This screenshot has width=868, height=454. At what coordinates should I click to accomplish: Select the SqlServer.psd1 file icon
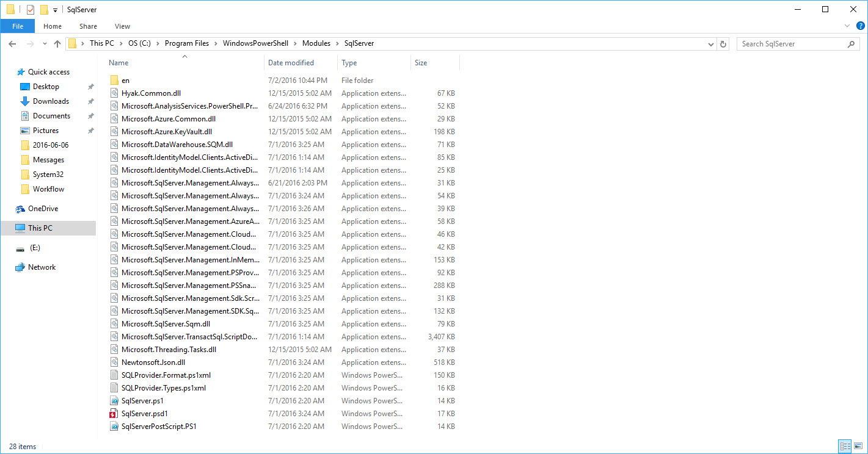pos(114,414)
